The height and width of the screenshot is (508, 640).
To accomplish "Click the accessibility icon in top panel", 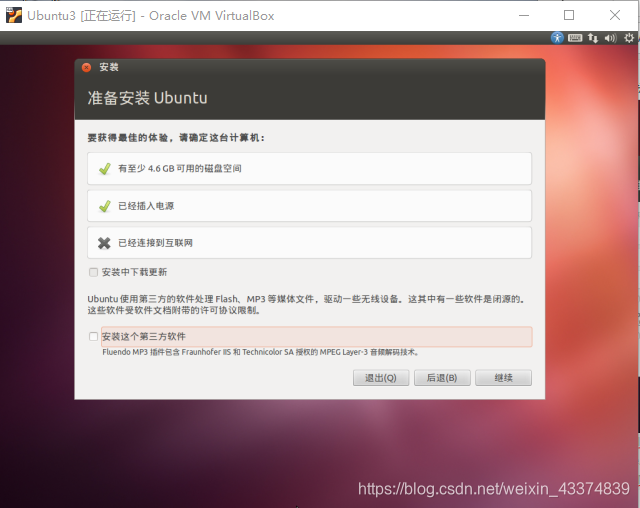I will click(x=557, y=38).
